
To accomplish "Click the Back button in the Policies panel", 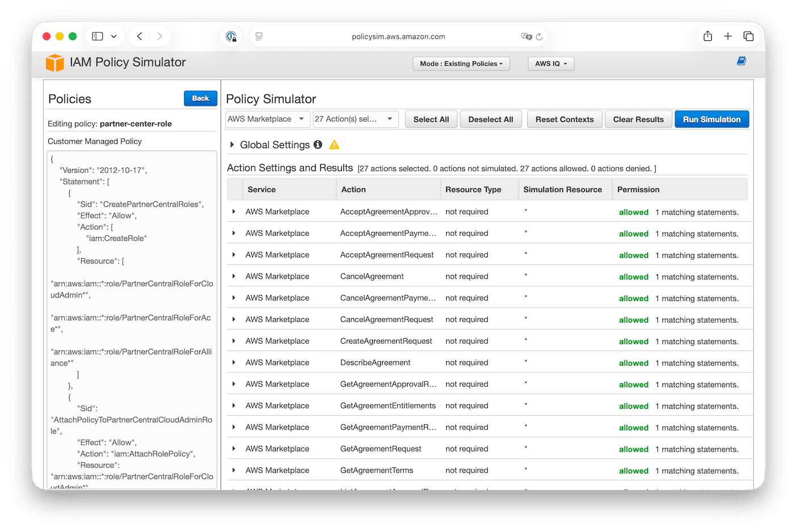I will (x=200, y=98).
